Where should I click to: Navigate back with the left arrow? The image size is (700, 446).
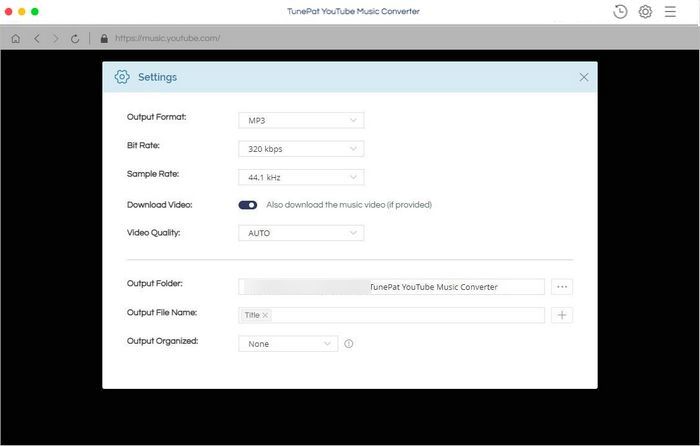point(37,38)
